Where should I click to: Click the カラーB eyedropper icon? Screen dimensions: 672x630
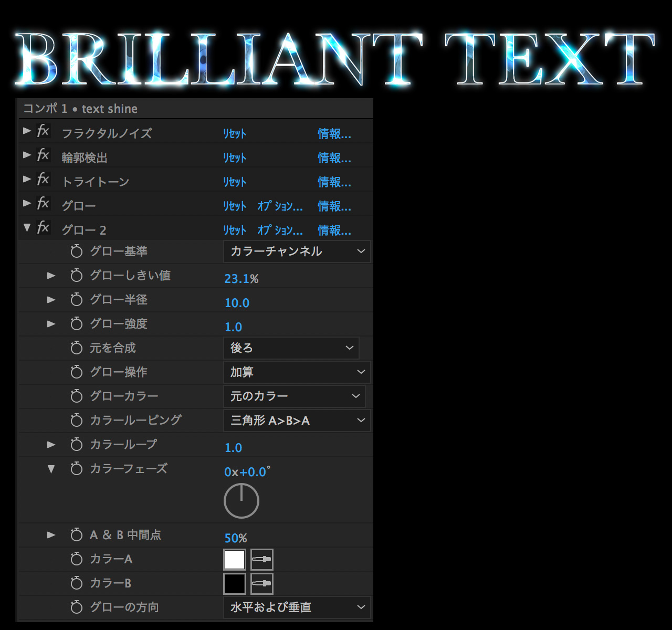(x=261, y=584)
